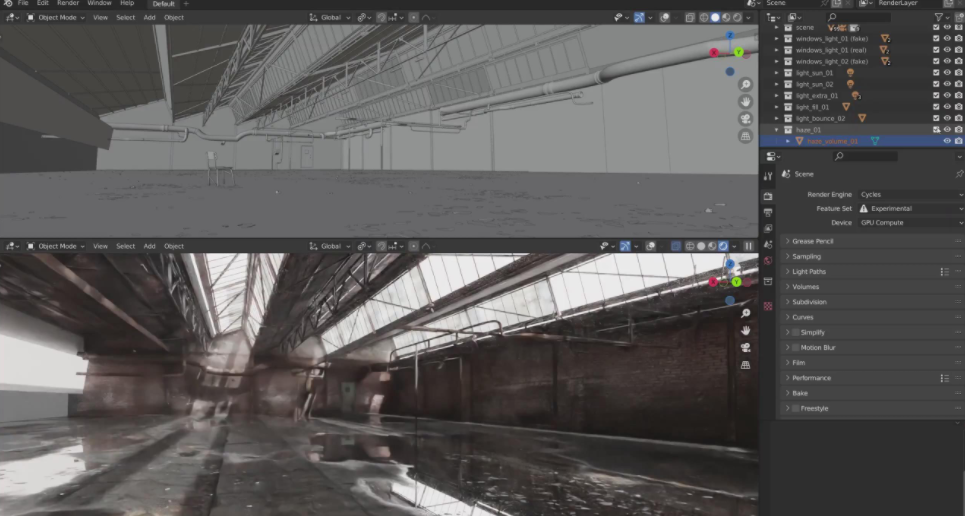Hide light_sun_01 collection with eye icon
The image size is (965, 516).
click(947, 73)
